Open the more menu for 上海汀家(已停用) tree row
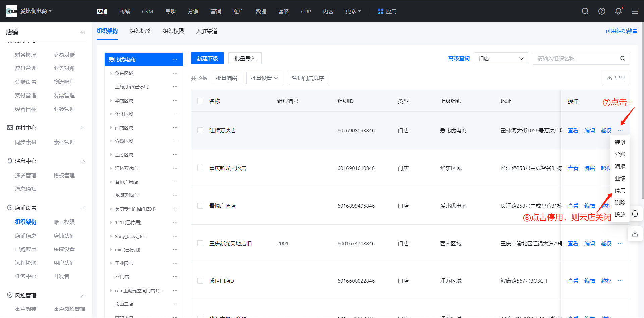Viewport: 644px width, 318px height. 175,87
